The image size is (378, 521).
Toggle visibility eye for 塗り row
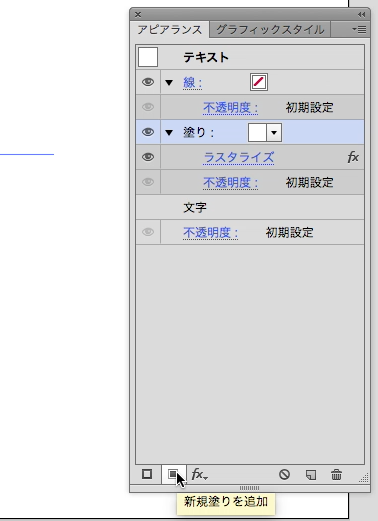(148, 132)
